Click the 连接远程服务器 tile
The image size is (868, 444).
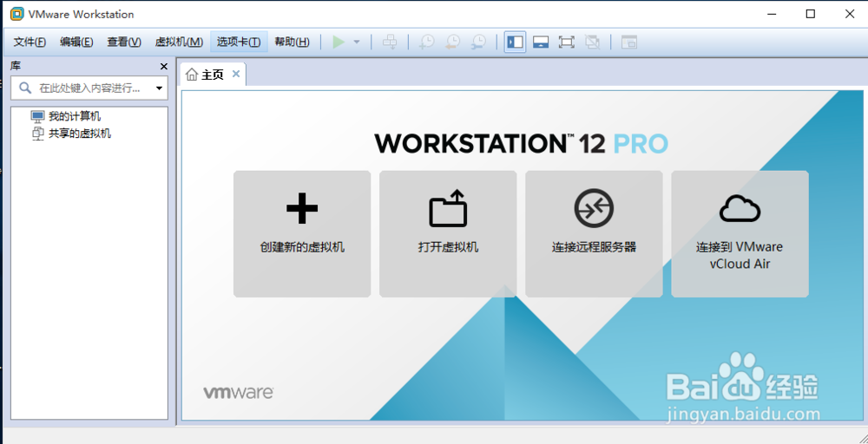594,234
